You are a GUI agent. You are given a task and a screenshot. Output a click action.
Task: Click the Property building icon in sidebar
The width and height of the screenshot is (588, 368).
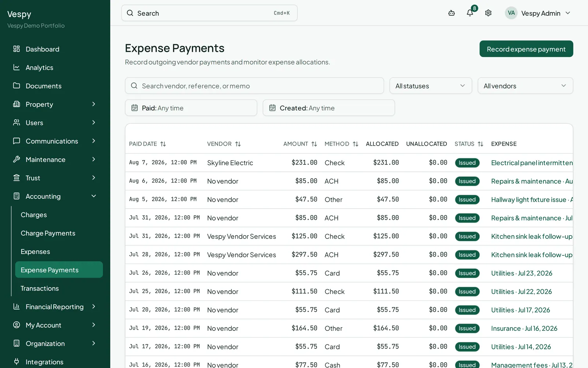[x=17, y=104]
